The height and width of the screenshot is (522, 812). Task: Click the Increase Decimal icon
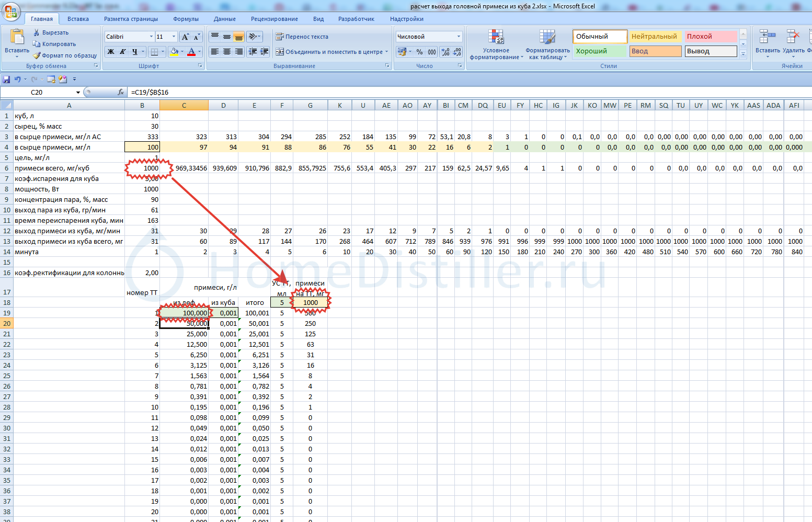tap(445, 52)
